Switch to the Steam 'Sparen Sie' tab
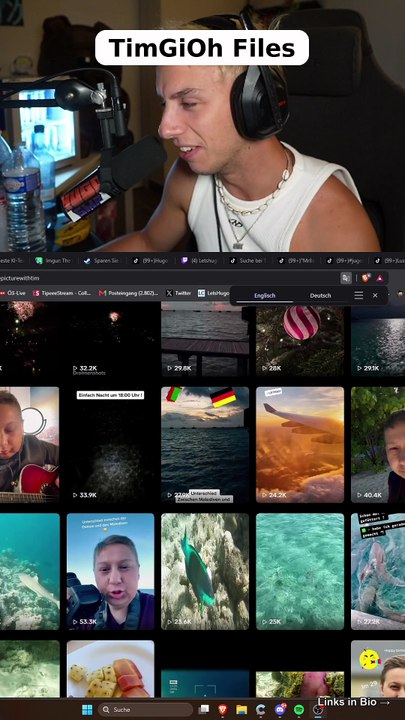The height and width of the screenshot is (720, 405). 101,260
